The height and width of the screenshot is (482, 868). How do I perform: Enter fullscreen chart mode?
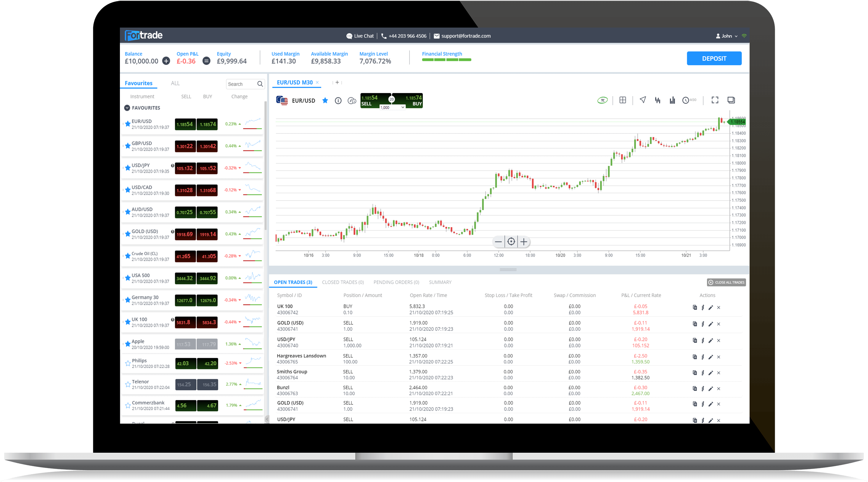coord(715,100)
